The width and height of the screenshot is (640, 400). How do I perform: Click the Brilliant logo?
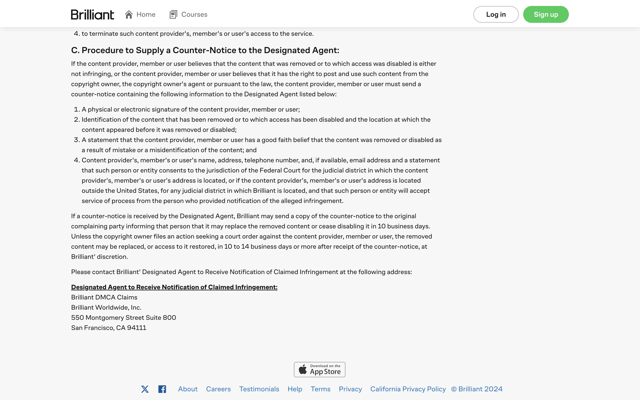[92, 15]
